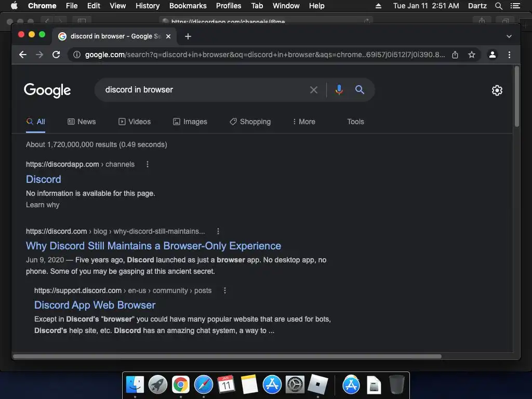Click the Dartz user name in menu bar

coord(477,6)
